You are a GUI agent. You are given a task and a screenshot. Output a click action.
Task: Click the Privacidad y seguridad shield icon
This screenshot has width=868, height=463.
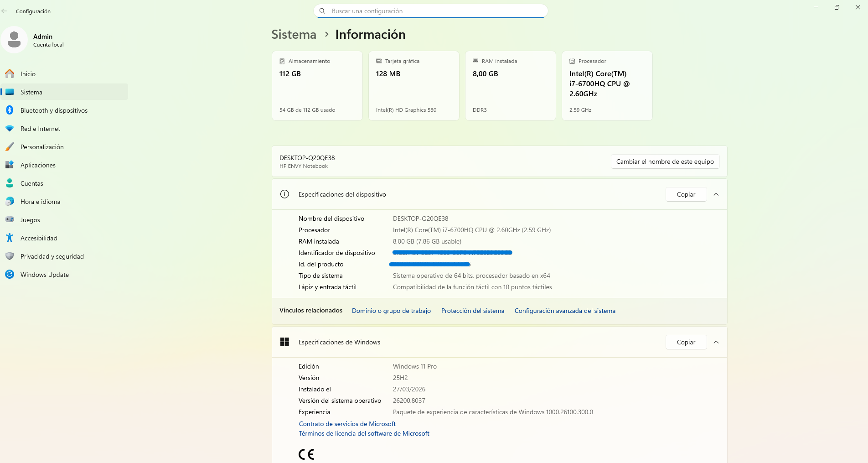[x=10, y=256]
